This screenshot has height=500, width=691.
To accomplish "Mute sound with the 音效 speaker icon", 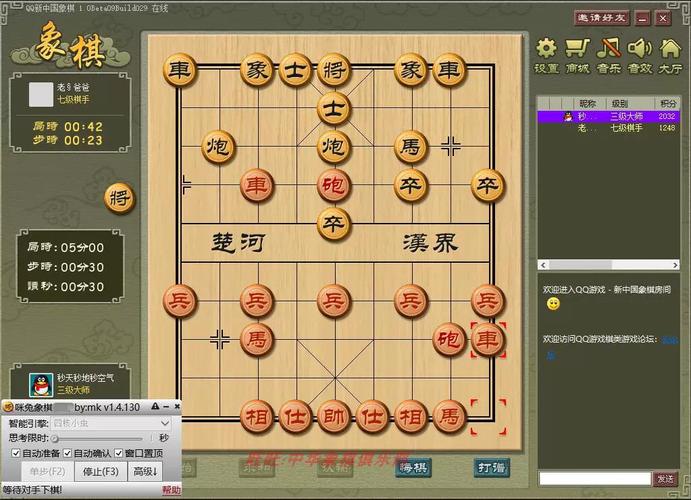I will (x=639, y=48).
